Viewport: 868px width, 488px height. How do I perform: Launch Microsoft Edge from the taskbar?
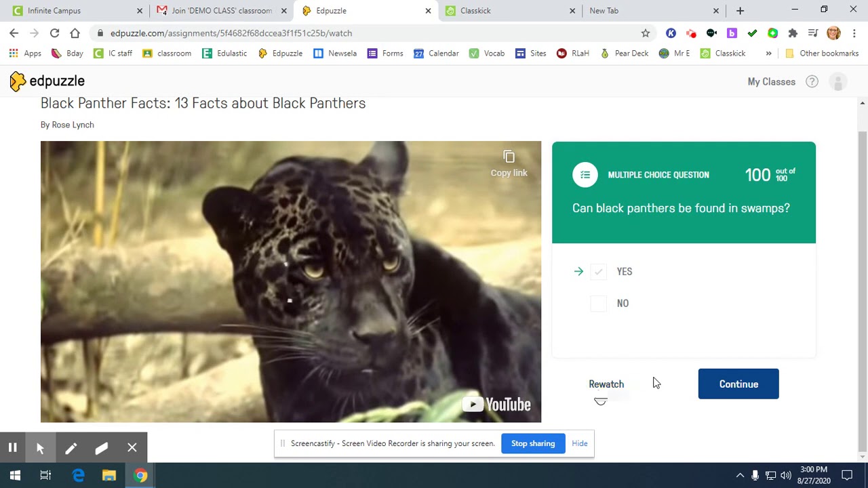pos(78,475)
